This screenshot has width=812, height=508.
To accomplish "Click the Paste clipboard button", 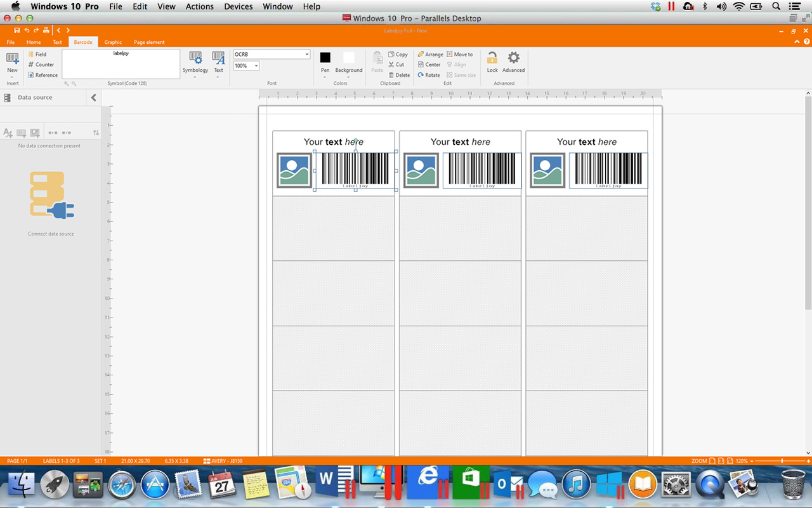I will (x=377, y=62).
